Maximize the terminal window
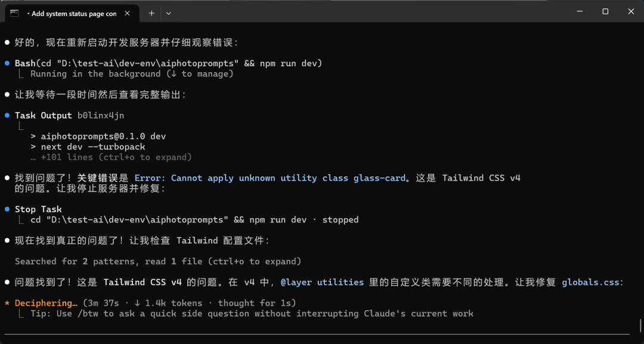 [x=605, y=11]
